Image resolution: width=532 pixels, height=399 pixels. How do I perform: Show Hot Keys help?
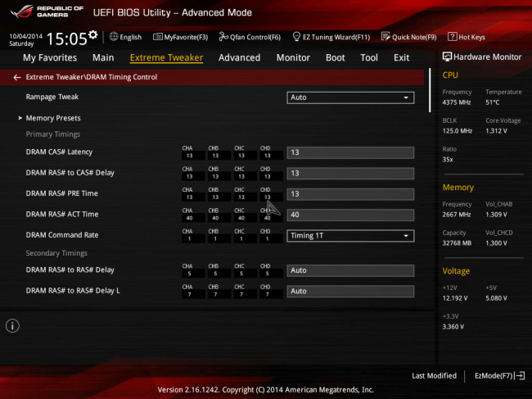tap(467, 37)
